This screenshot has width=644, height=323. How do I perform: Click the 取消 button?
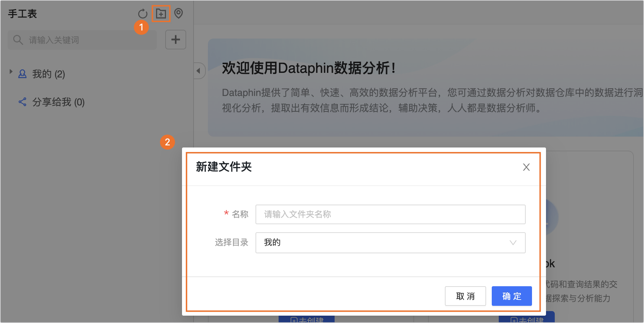point(465,296)
